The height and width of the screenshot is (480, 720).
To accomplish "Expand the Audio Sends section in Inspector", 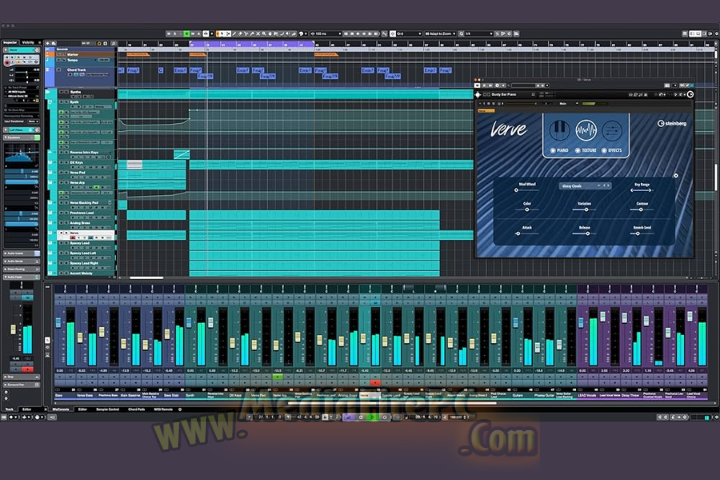I will (x=22, y=261).
